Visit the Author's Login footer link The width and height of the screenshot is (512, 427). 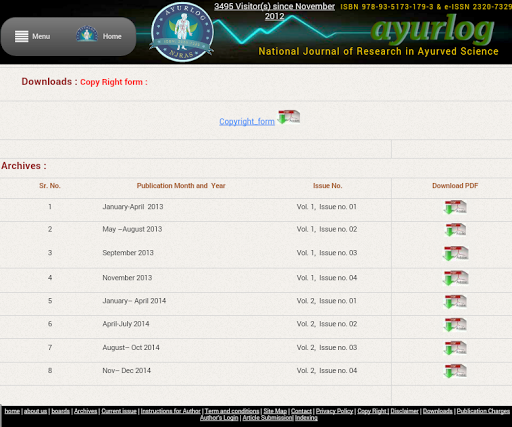[219, 418]
